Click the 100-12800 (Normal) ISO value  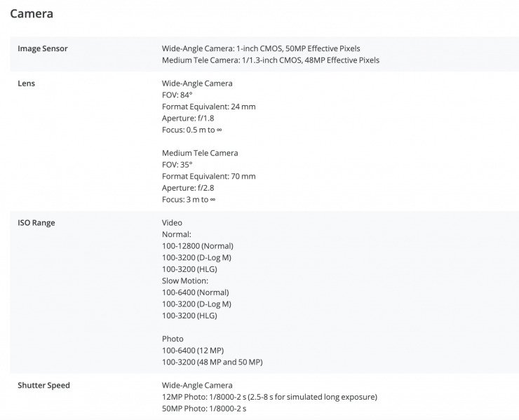[x=197, y=246]
